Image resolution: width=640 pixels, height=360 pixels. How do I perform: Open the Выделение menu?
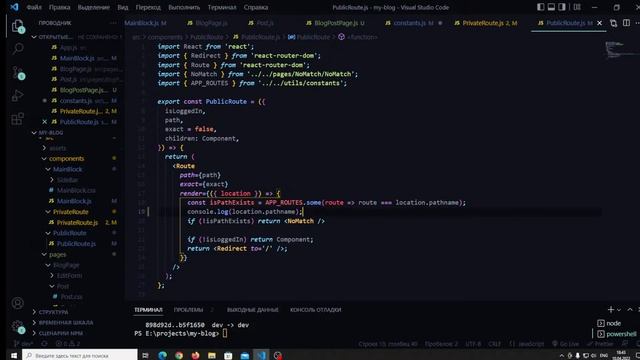tap(93, 7)
